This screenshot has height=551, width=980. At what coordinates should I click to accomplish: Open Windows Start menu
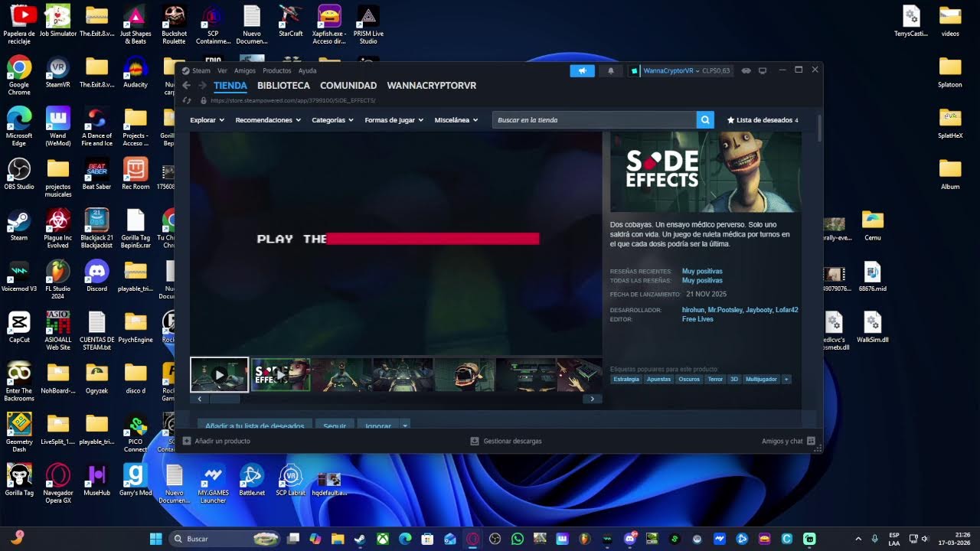pos(156,539)
